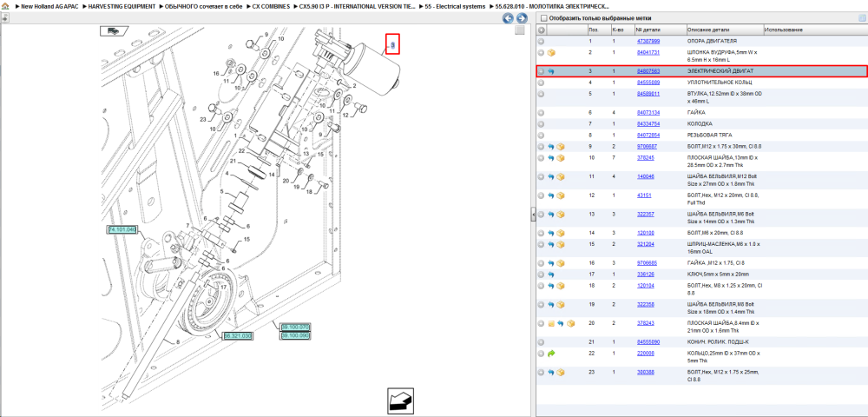Click the package icon for part 380388

coord(561,372)
